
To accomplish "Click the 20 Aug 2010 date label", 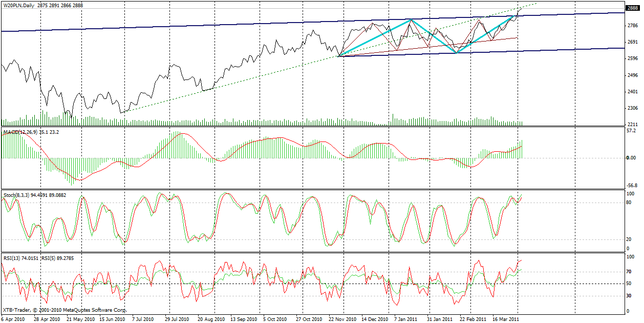I will coord(211,319).
